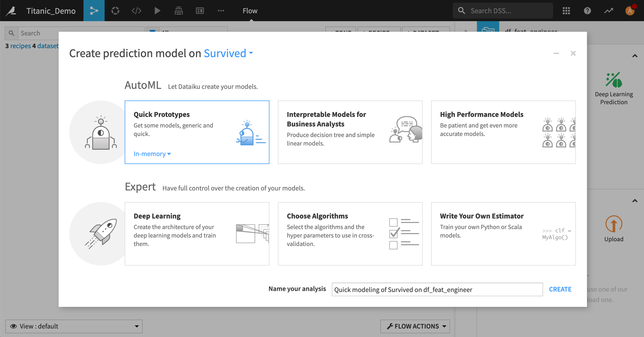
Task: Click the analysis name input field
Action: coord(437,289)
